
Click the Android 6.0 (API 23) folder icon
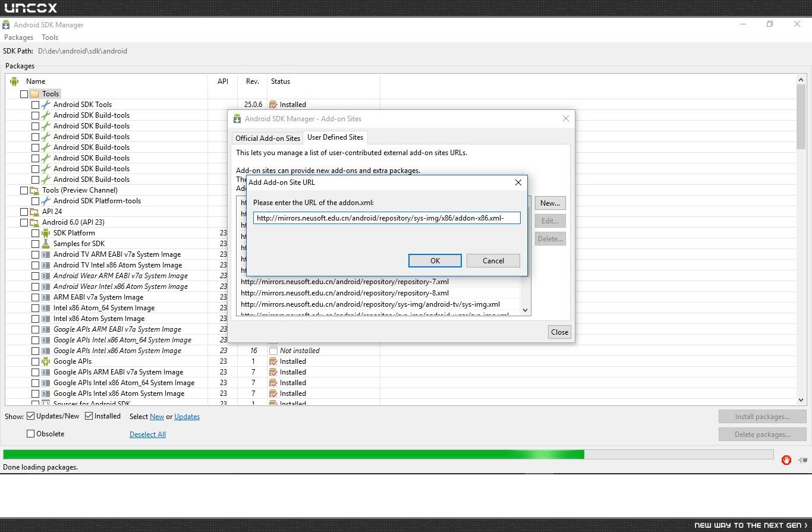(x=34, y=222)
